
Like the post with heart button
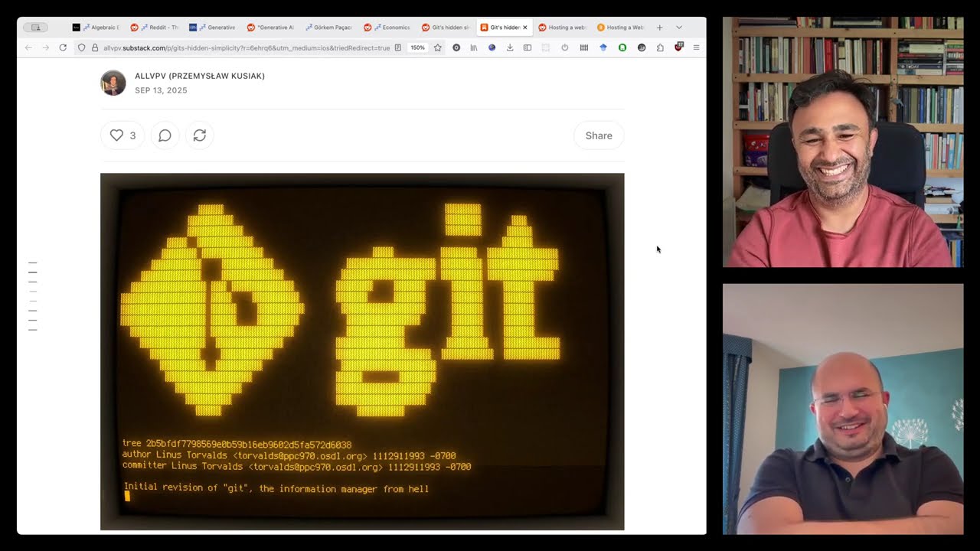point(122,135)
